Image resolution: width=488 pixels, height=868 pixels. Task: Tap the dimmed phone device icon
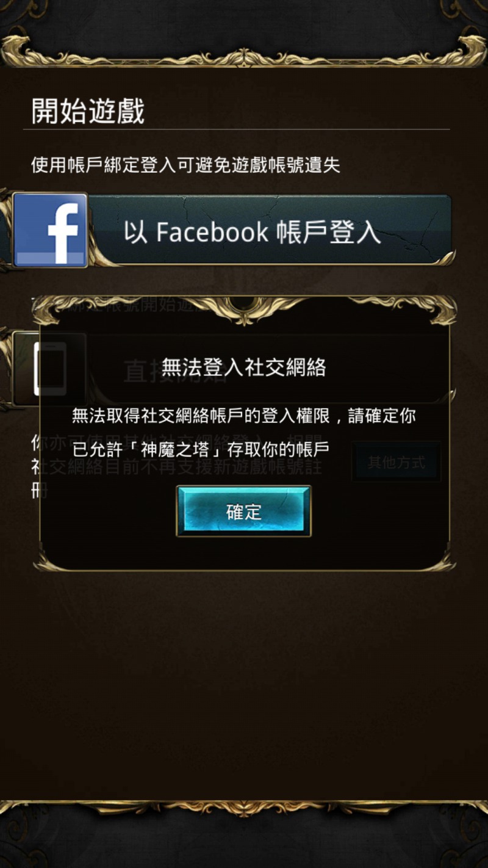tap(49, 369)
